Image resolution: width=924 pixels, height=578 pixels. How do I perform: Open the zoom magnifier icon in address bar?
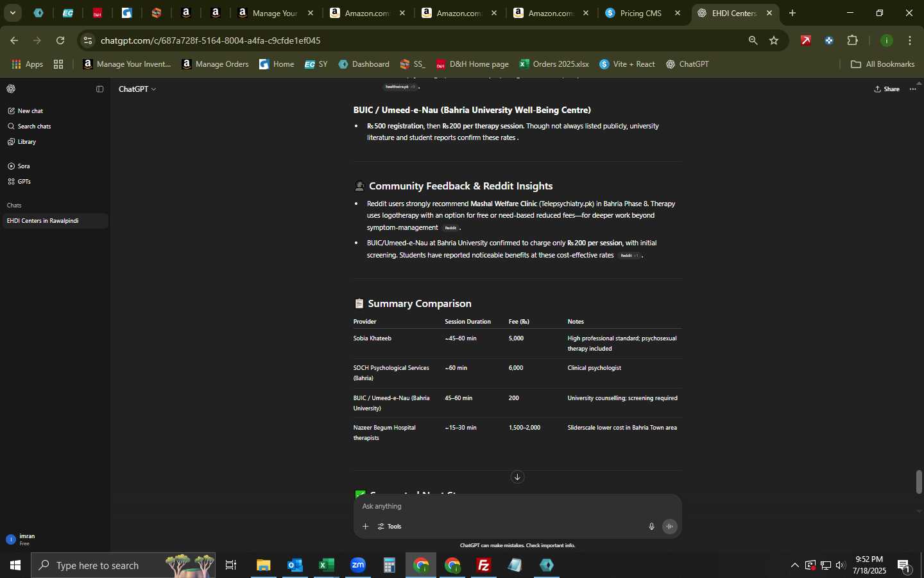pyautogui.click(x=753, y=40)
